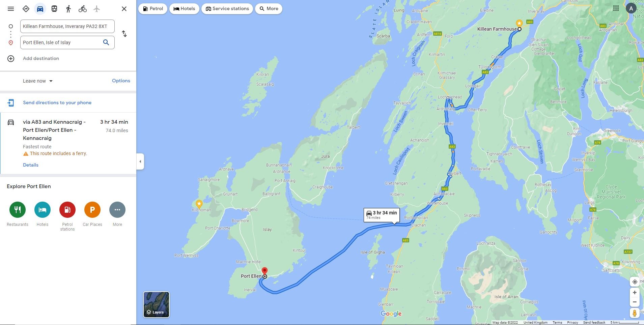Viewport: 644px width, 325px height.
Task: Select the driving travel mode
Action: (40, 9)
